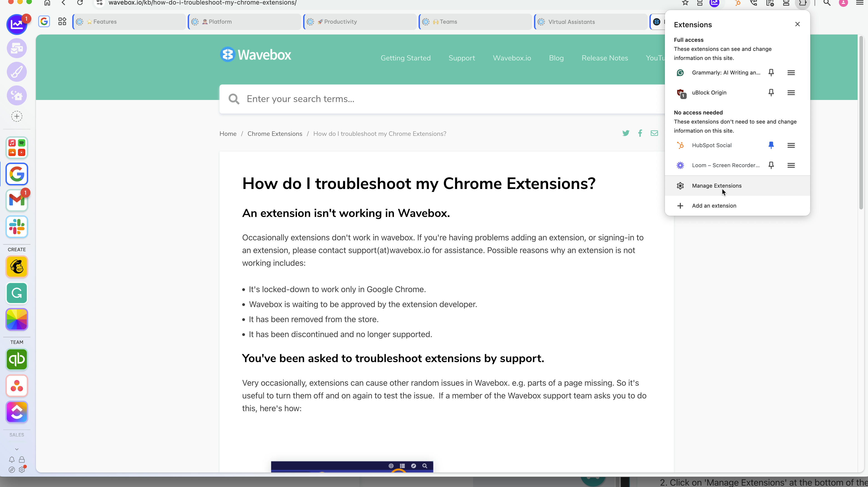Select Add an extension entry
The image size is (868, 487).
click(737, 205)
